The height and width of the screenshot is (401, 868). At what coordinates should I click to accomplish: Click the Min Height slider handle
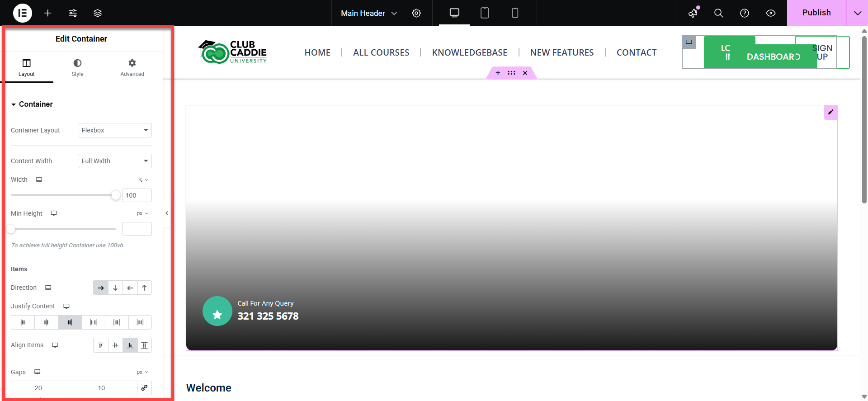coord(11,229)
